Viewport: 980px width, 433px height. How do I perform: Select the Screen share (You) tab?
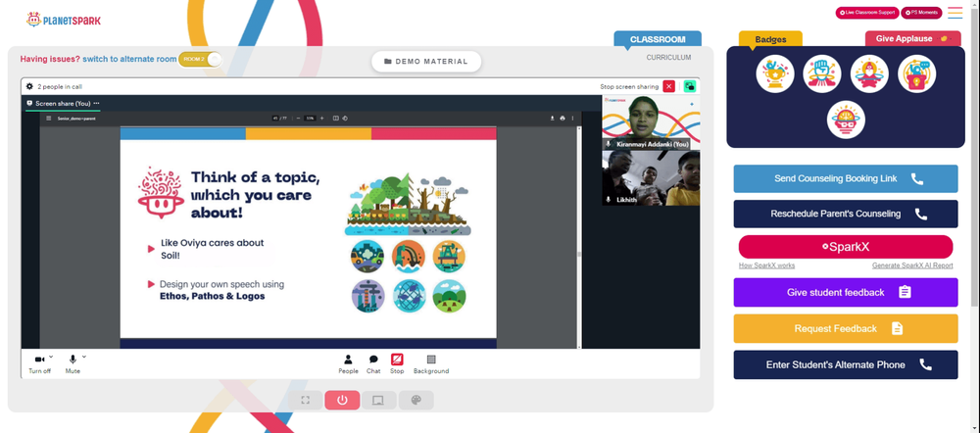[63, 103]
